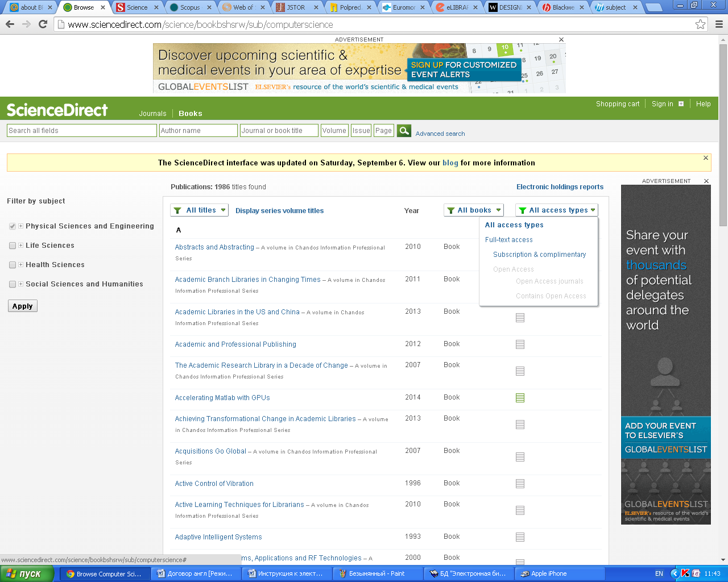
Task: Close the top banner advertisement
Action: pyautogui.click(x=561, y=40)
